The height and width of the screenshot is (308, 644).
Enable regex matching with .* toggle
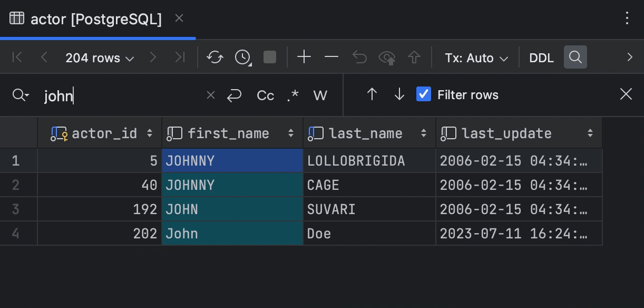[292, 95]
